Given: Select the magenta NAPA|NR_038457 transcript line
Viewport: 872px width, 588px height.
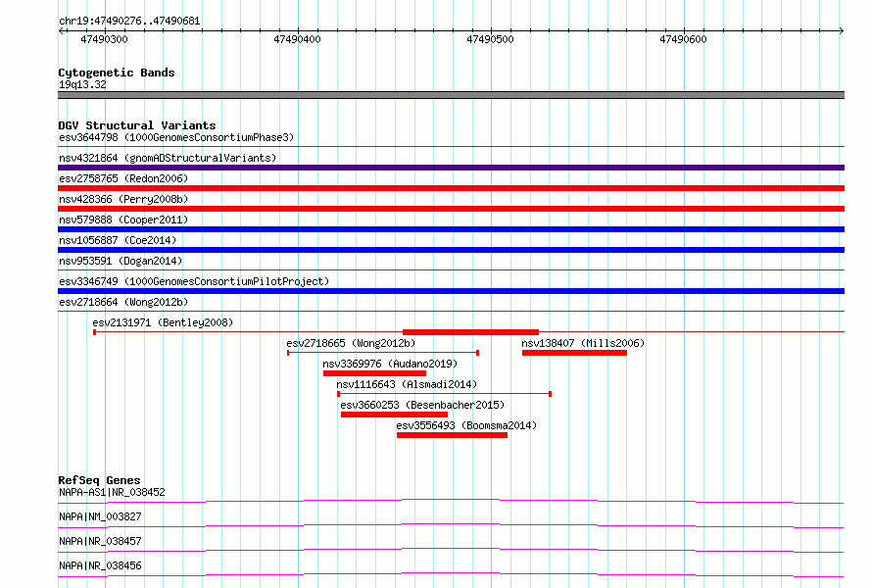Looking at the screenshot, I should click(451, 550).
